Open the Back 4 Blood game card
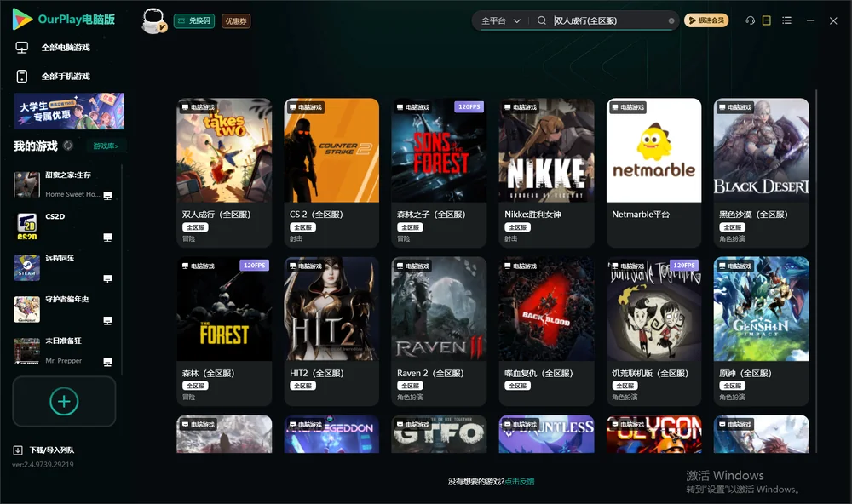Image resolution: width=852 pixels, height=504 pixels. [x=546, y=331]
